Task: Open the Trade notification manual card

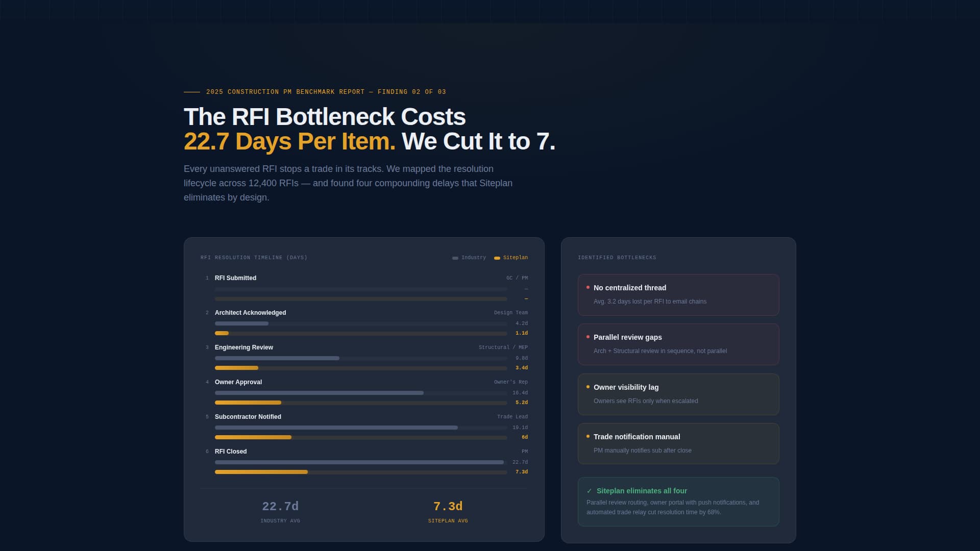Action: 678,444
